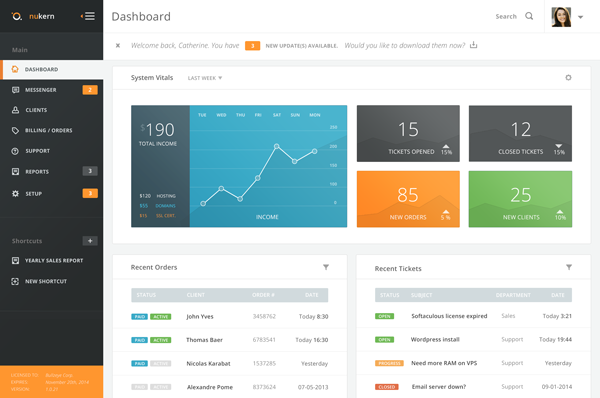600x398 pixels.
Task: Filter Recent Tickets with funnel icon
Action: [569, 267]
